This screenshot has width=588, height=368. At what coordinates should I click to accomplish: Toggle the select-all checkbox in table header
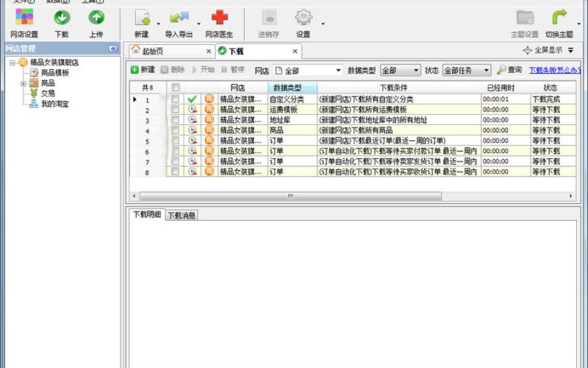click(x=175, y=88)
